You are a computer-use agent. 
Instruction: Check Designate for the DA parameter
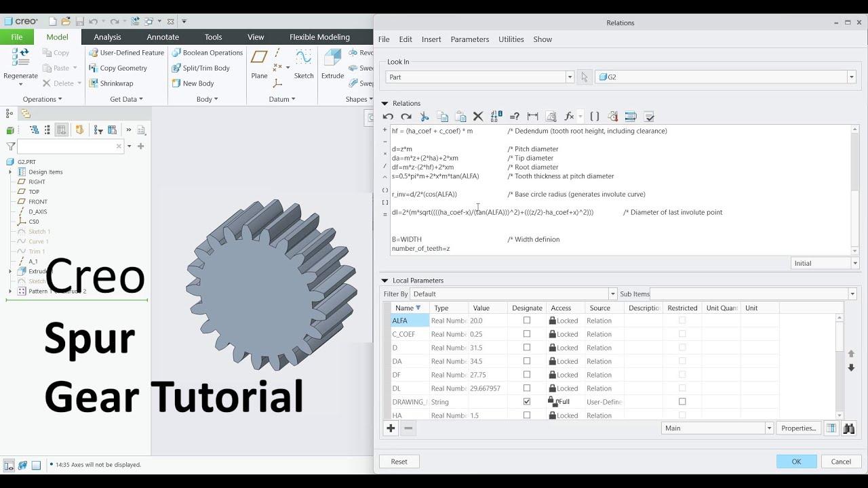tap(527, 361)
